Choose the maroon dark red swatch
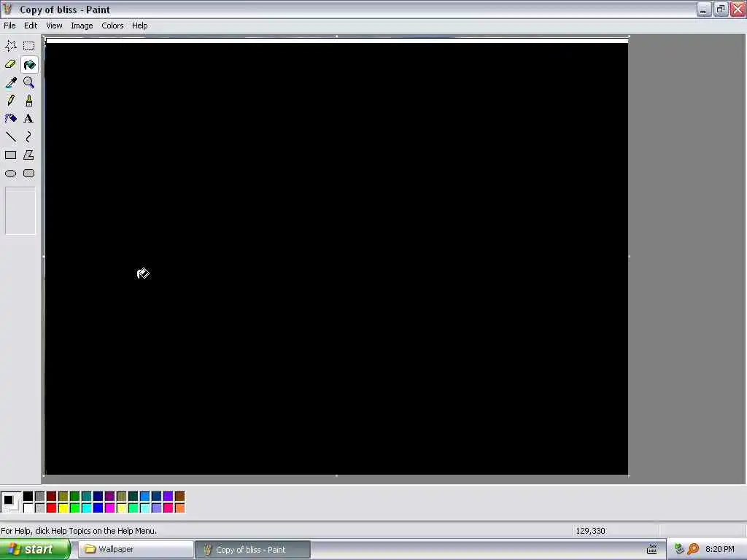The image size is (747, 560). tap(52, 497)
